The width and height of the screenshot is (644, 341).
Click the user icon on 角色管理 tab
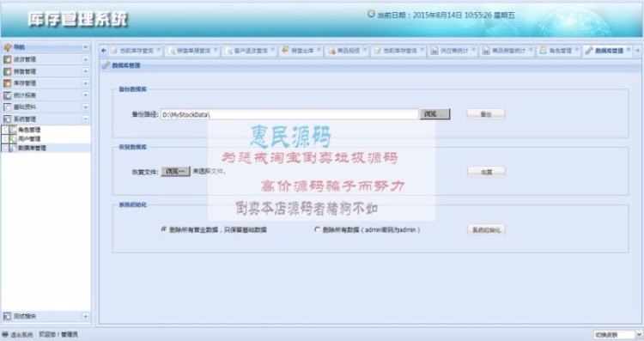(x=543, y=50)
